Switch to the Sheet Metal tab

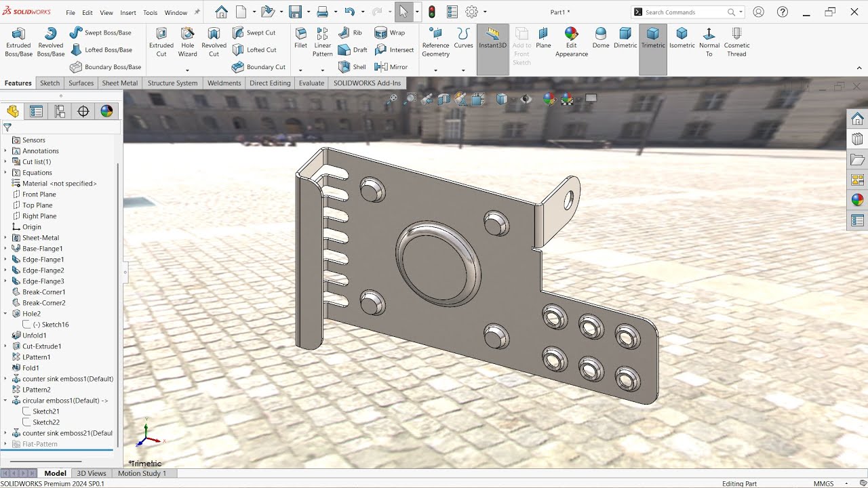pyautogui.click(x=120, y=83)
